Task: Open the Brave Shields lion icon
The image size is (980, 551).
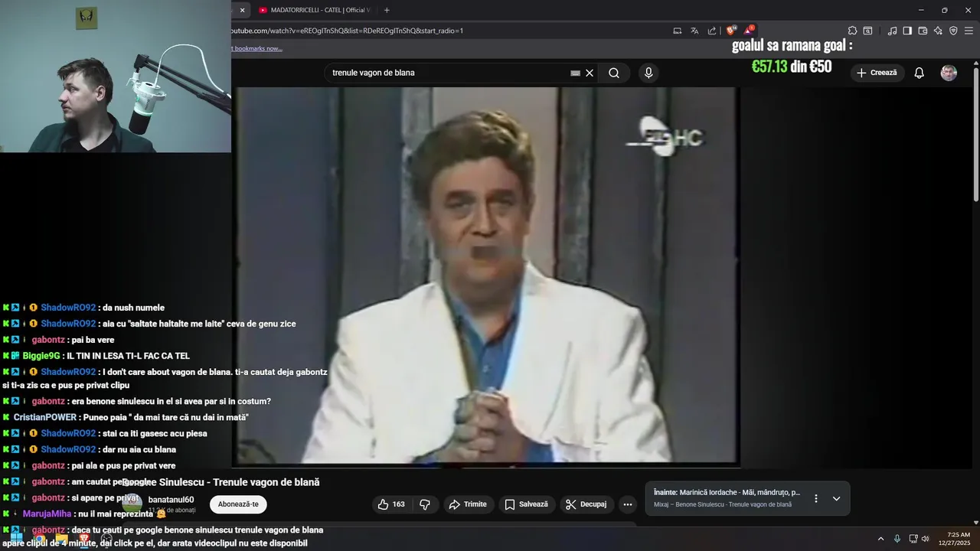Action: (x=731, y=31)
